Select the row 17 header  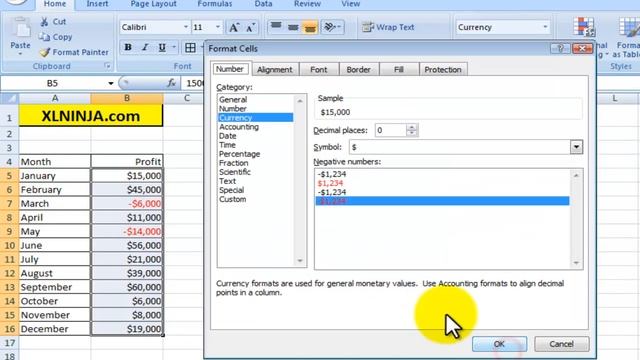pyautogui.click(x=9, y=343)
